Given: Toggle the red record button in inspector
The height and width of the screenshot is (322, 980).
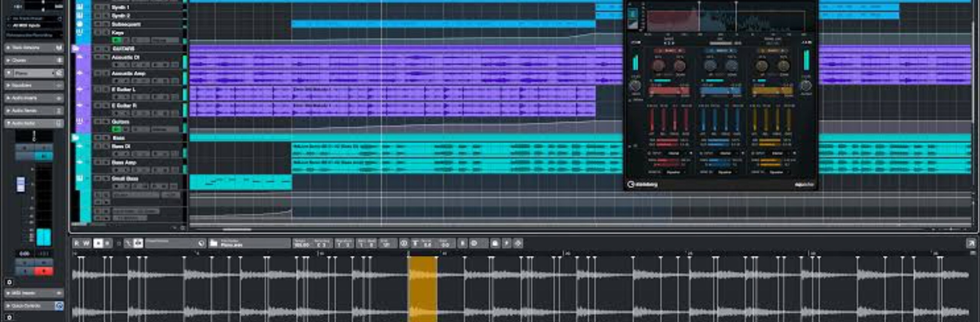Looking at the screenshot, I should click(44, 271).
